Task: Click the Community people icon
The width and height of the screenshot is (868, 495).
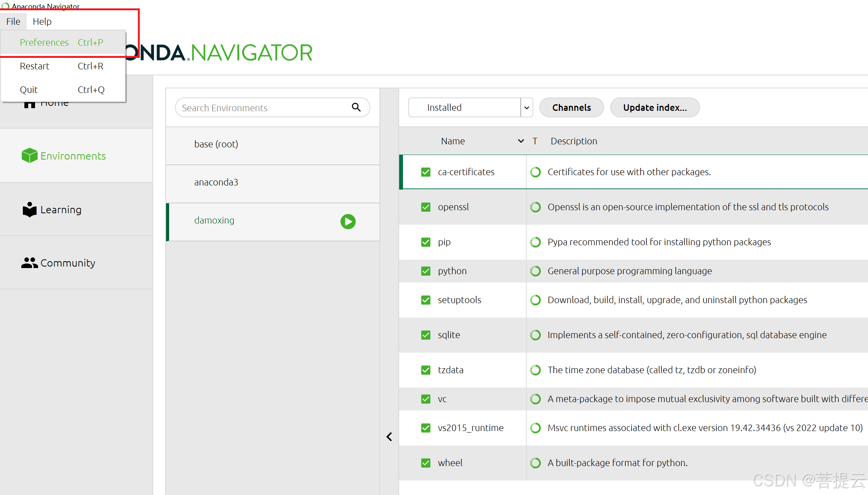Action: [29, 263]
